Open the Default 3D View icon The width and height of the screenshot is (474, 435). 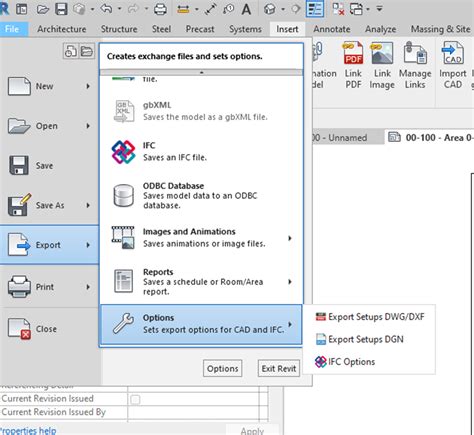[x=269, y=9]
